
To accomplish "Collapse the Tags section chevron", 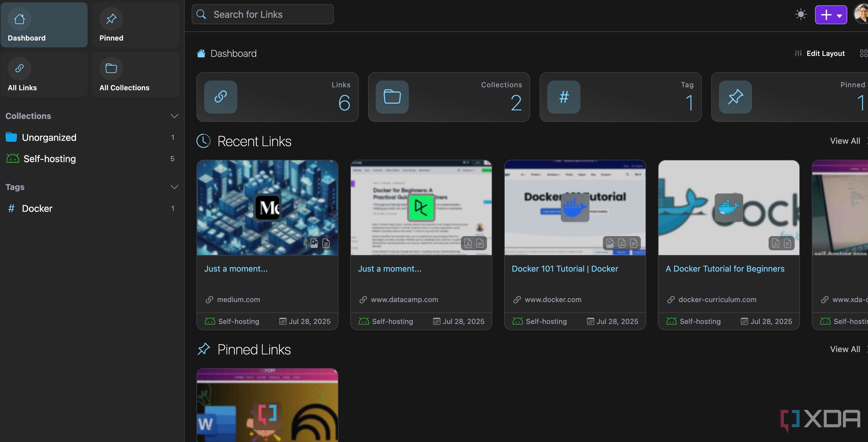I will 174,187.
